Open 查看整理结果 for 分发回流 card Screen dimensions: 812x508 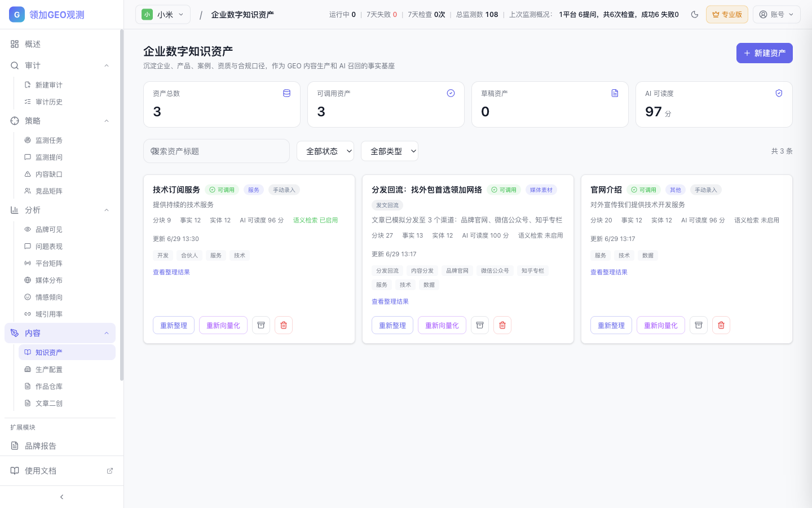(x=390, y=301)
